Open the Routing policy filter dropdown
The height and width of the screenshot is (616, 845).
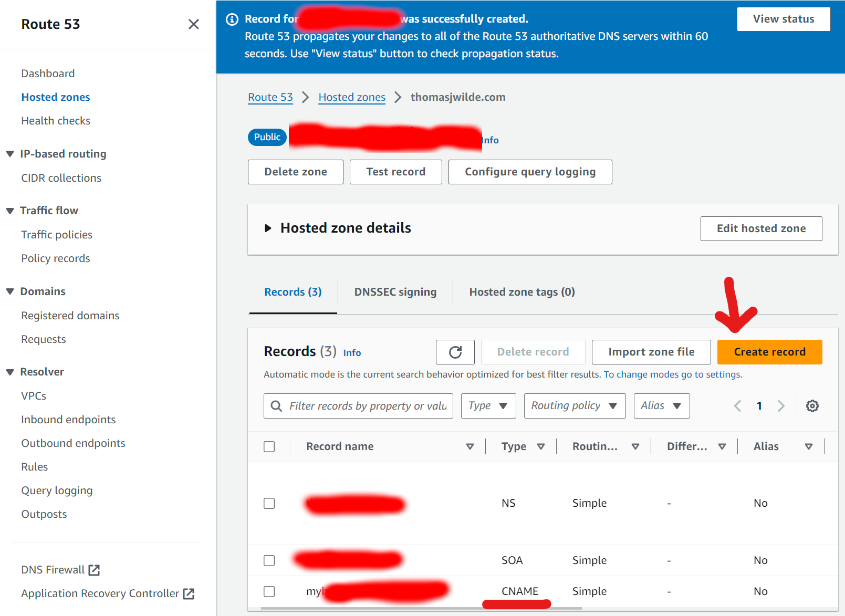[x=575, y=406]
